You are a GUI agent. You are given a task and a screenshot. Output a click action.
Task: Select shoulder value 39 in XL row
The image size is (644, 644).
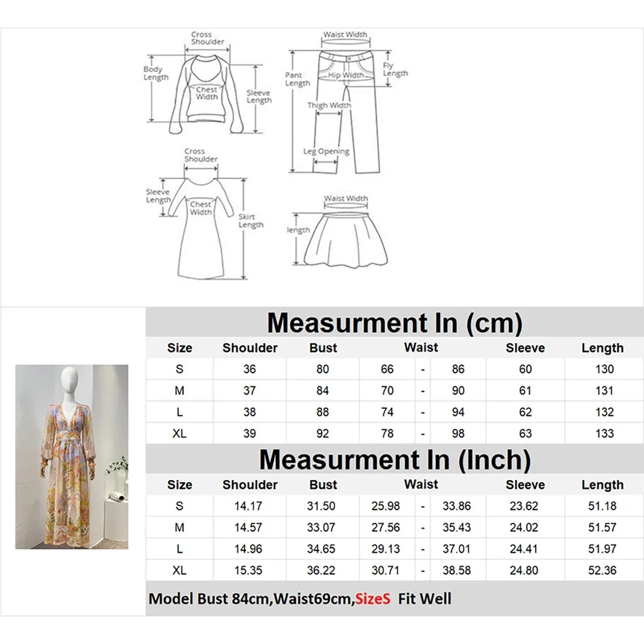point(249,433)
